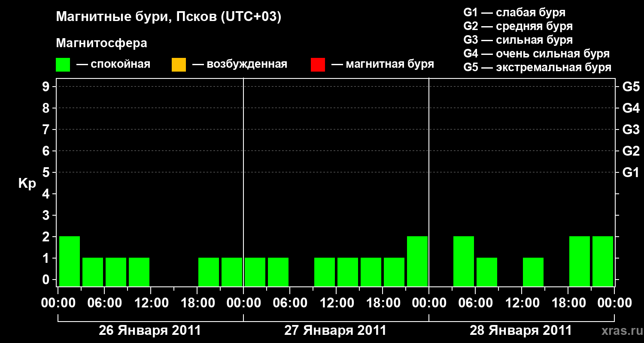Click the right-axis G4 tick label
Image resolution: width=644 pixels, height=343 pixels.
pos(631,108)
